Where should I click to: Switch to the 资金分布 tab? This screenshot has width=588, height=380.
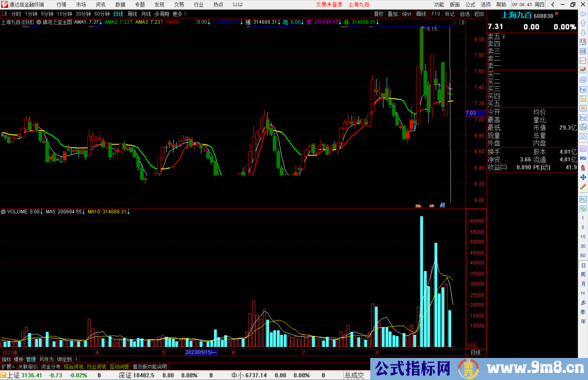point(51,367)
